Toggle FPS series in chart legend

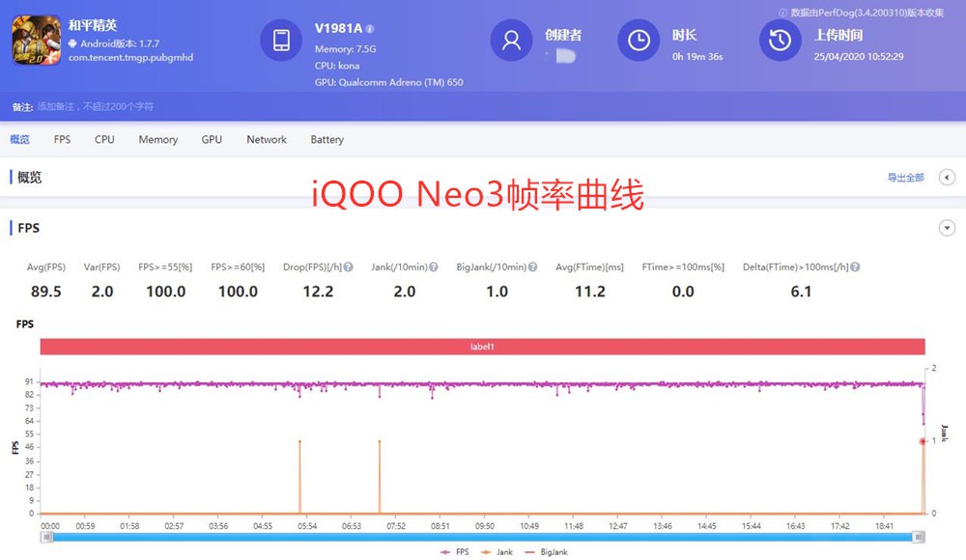click(455, 552)
